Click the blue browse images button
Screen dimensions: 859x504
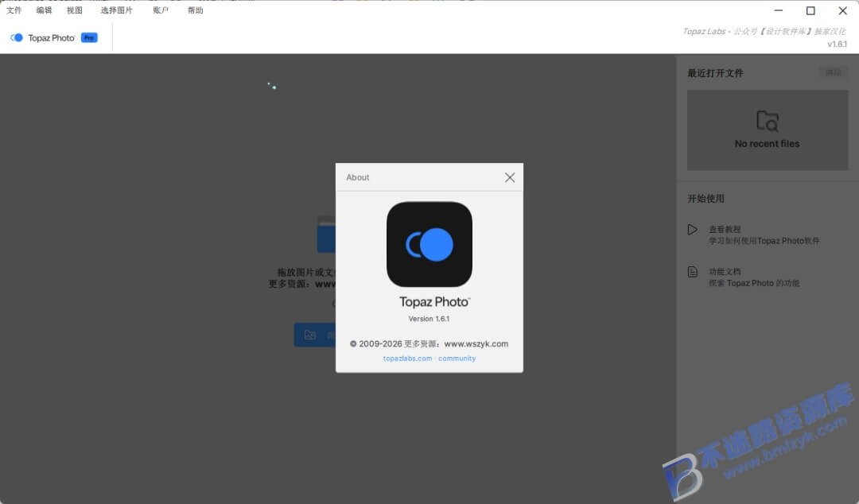315,335
